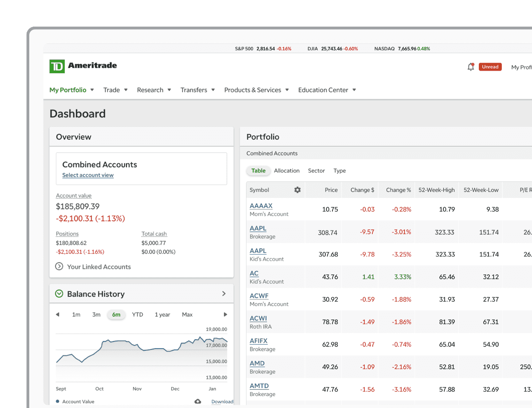The image size is (532, 408).
Task: Click the Combined Accounts heading
Action: pos(100,165)
